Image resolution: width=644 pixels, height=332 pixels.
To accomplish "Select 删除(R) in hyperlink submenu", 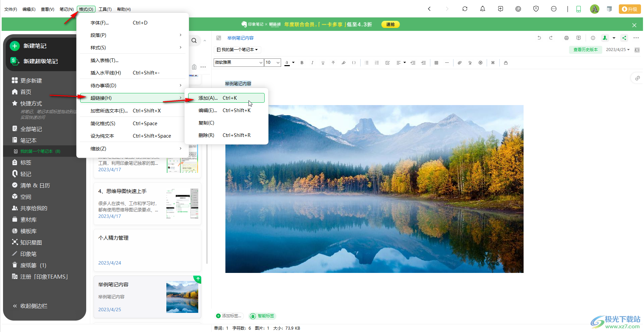I will tap(226, 135).
